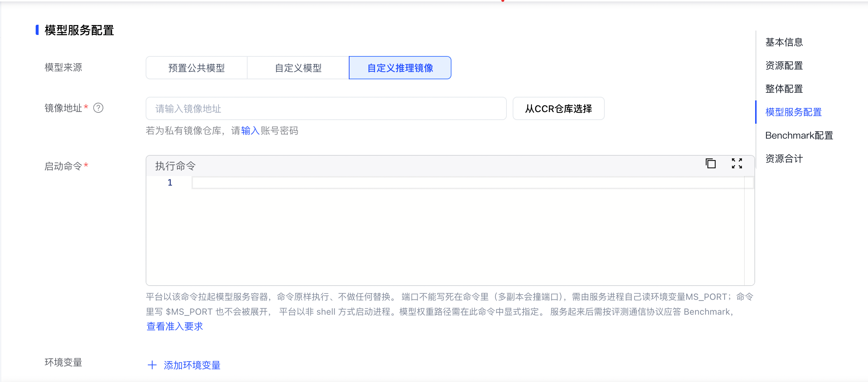Click 添加环境变量 link
Screen dimensions: 868x382
192,365
